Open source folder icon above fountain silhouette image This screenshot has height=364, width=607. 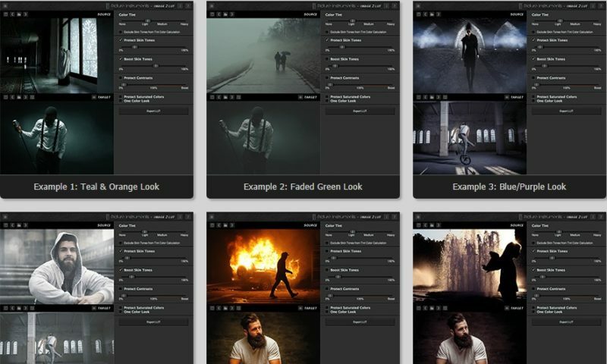[x=432, y=225]
